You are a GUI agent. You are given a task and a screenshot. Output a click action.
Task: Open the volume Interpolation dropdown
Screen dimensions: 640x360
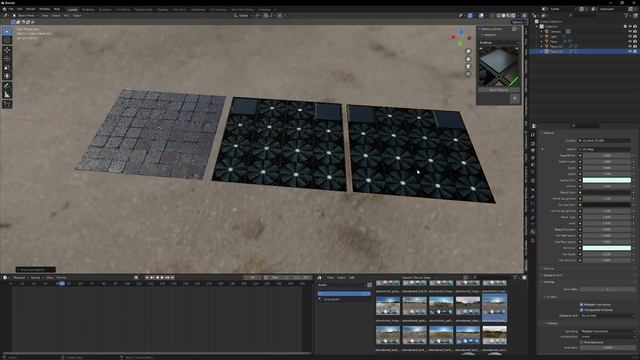pyautogui.click(x=608, y=336)
